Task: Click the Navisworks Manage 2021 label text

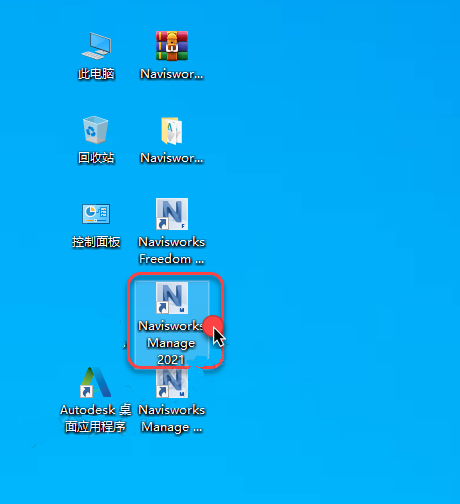Action: (x=171, y=343)
